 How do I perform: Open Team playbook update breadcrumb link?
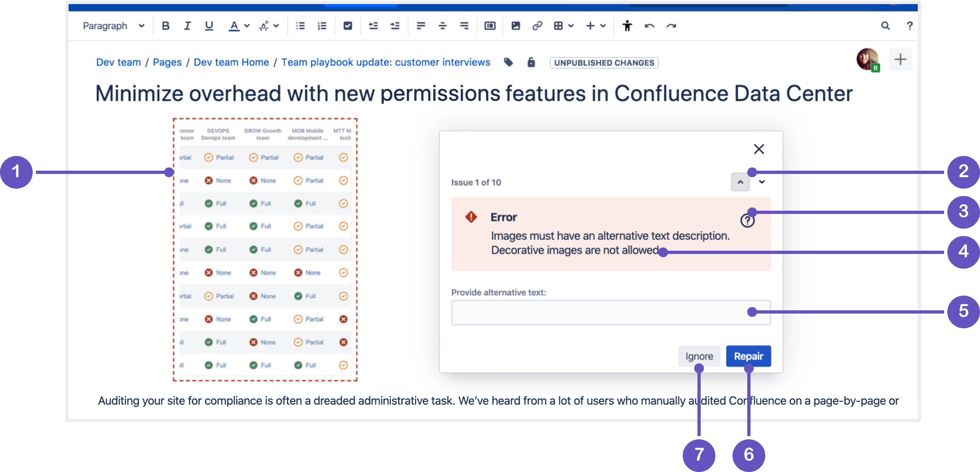[x=385, y=62]
